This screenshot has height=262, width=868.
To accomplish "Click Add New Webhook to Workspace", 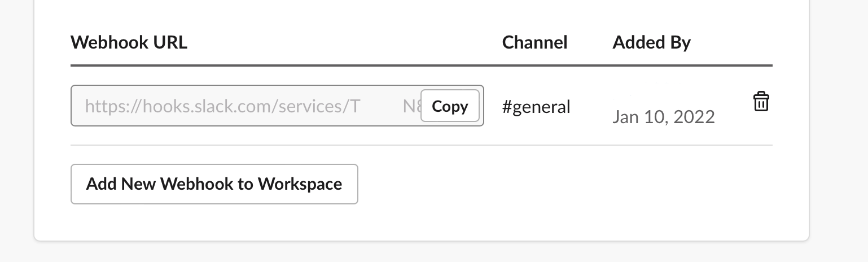I will (x=214, y=184).
